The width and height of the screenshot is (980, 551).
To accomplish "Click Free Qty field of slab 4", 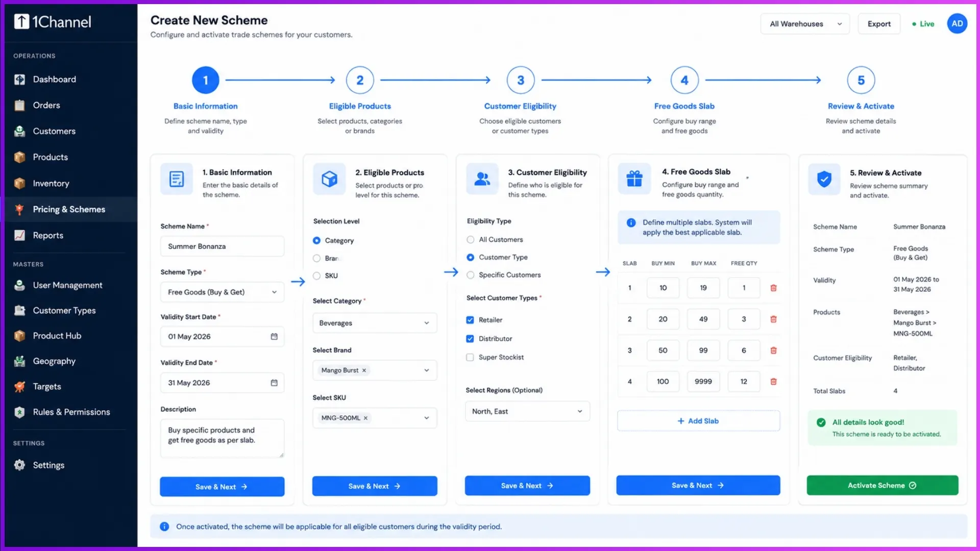I will click(x=744, y=382).
